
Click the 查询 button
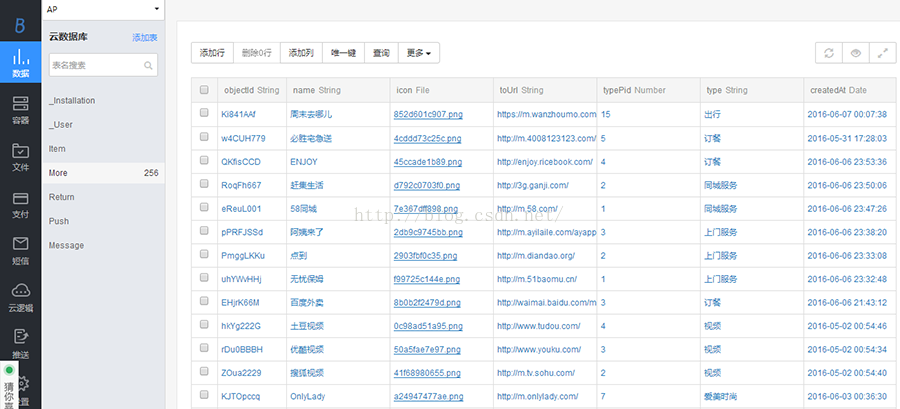pos(382,53)
